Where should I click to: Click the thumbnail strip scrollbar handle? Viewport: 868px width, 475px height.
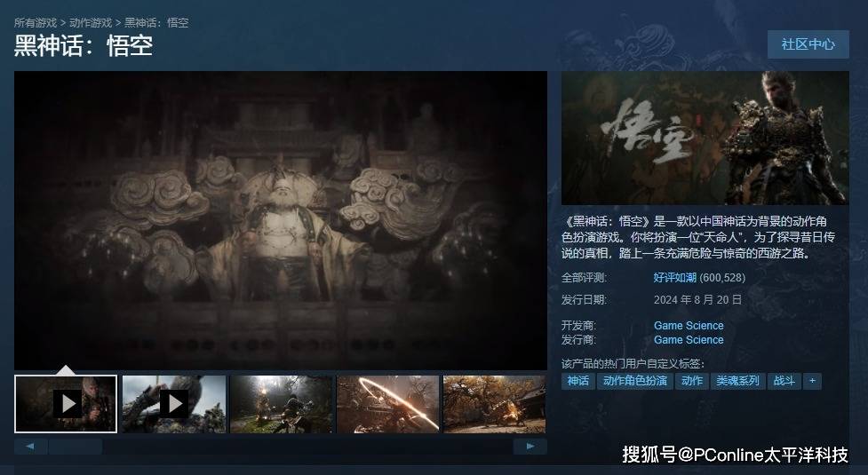[76, 447]
